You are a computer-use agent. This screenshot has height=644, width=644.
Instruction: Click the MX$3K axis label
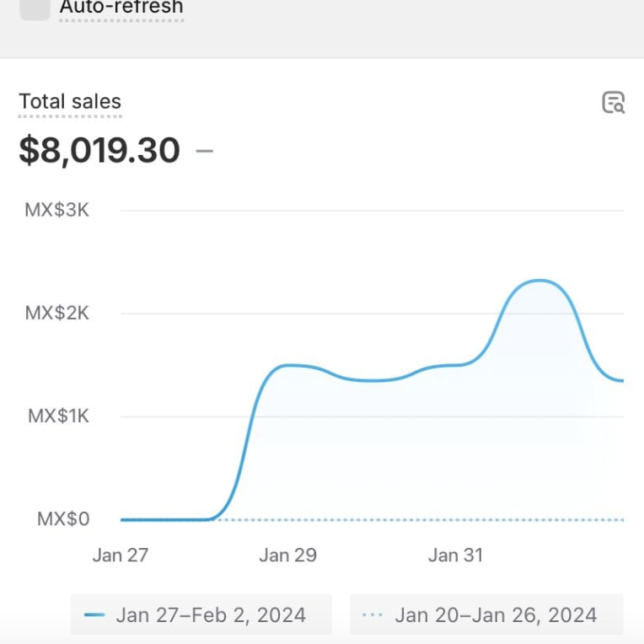coord(56,210)
